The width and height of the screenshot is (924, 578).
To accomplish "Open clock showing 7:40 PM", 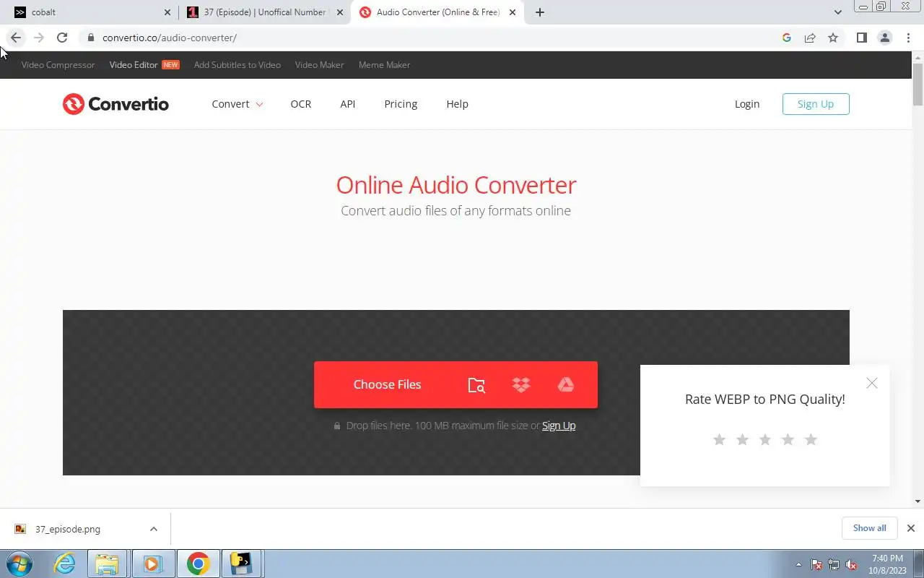I will click(x=888, y=564).
